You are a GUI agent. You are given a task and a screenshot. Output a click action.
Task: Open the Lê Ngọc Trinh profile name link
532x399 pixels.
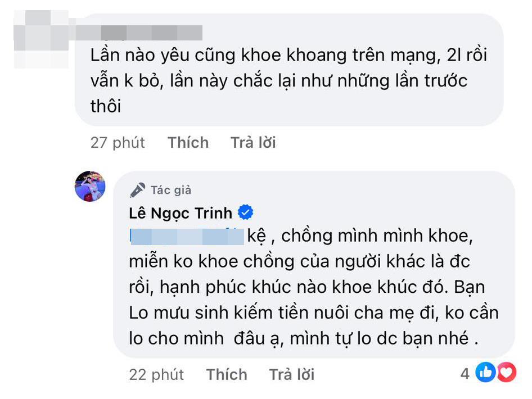coord(181,213)
